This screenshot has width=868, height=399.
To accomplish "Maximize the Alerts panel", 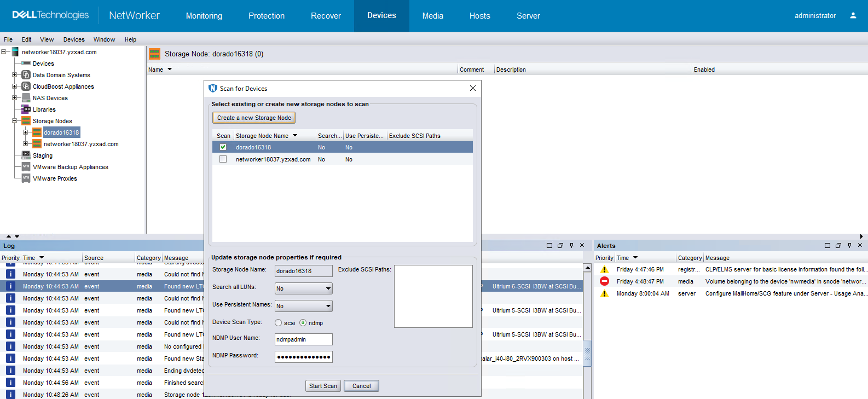I will [x=827, y=246].
